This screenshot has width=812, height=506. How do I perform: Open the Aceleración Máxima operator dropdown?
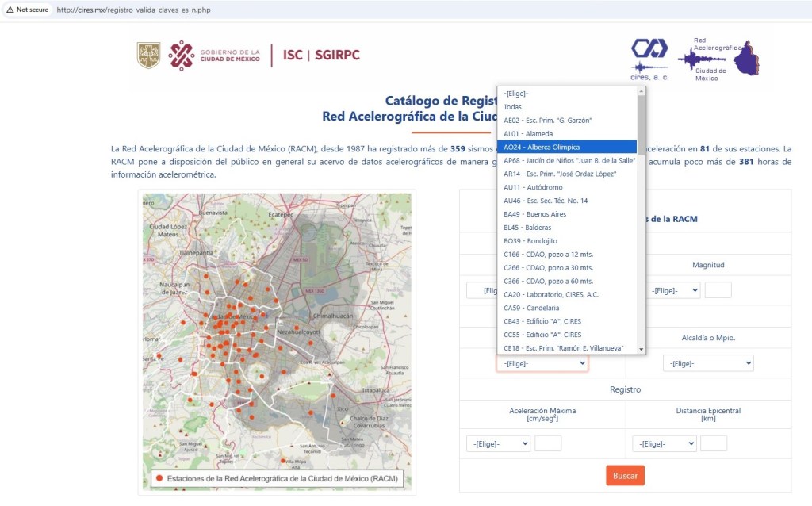(x=498, y=443)
